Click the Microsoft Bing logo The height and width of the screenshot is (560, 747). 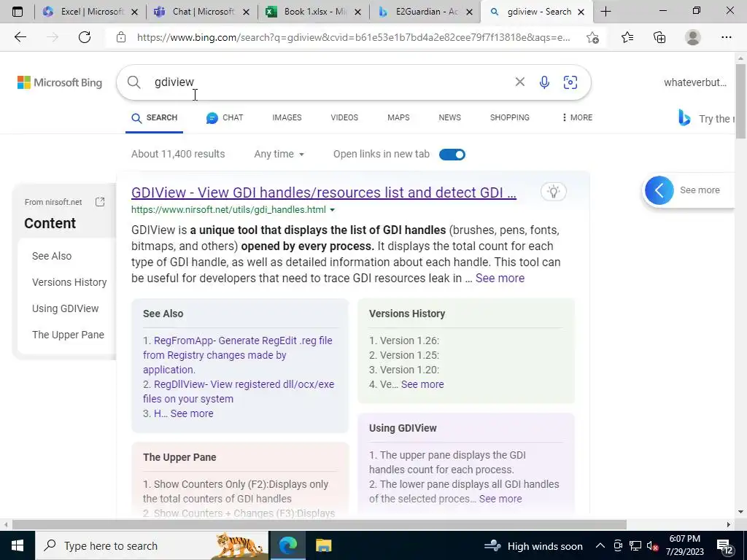click(x=60, y=82)
